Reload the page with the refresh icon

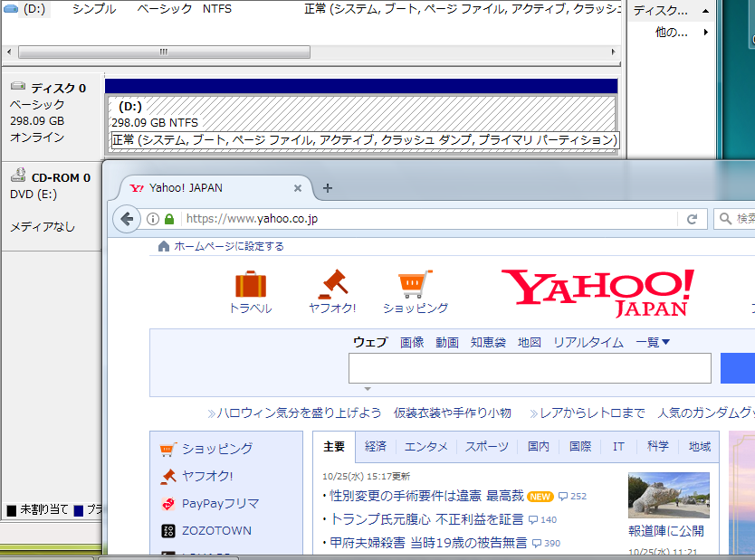(692, 219)
